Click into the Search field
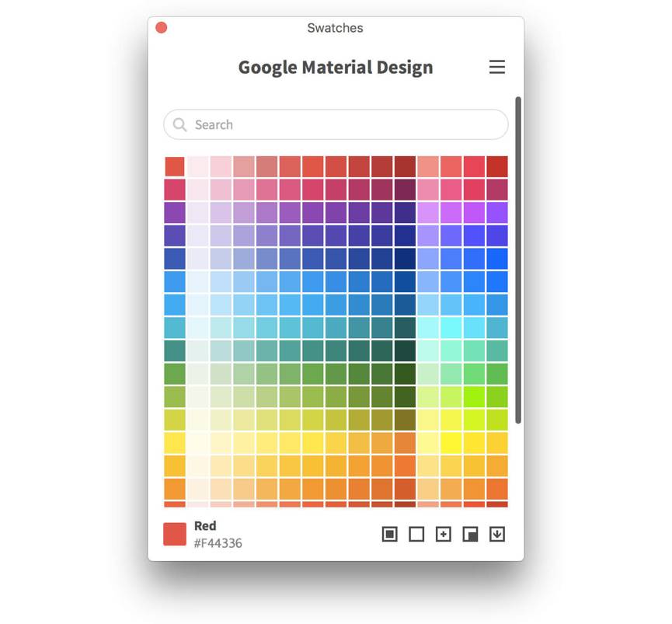672x624 pixels. click(336, 124)
